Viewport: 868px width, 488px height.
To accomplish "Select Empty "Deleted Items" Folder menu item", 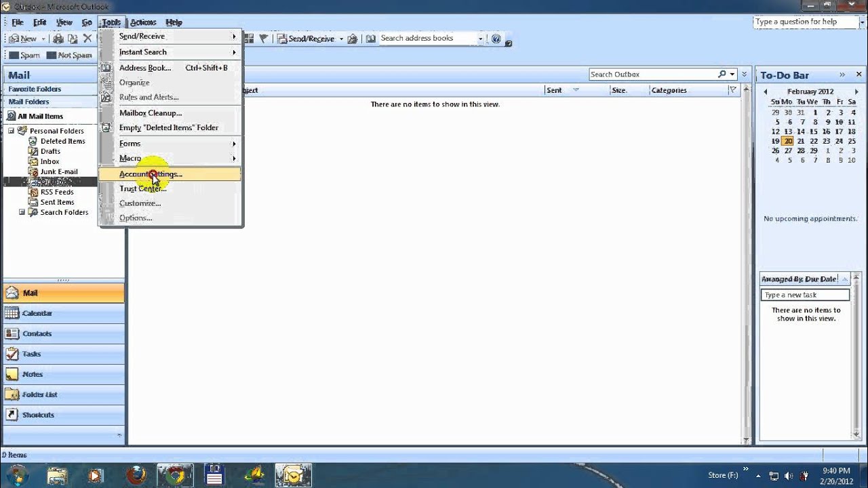I will [x=170, y=127].
